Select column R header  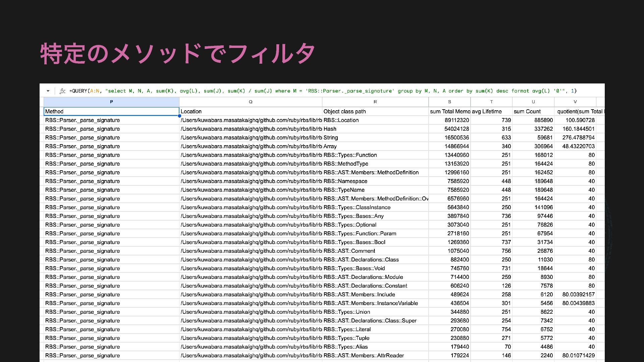point(375,102)
